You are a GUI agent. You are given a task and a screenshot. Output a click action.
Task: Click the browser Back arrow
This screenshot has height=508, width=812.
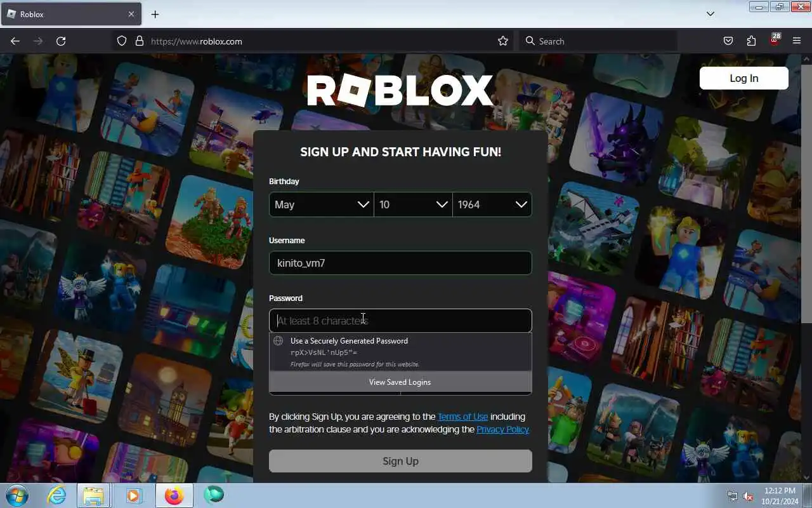click(15, 41)
